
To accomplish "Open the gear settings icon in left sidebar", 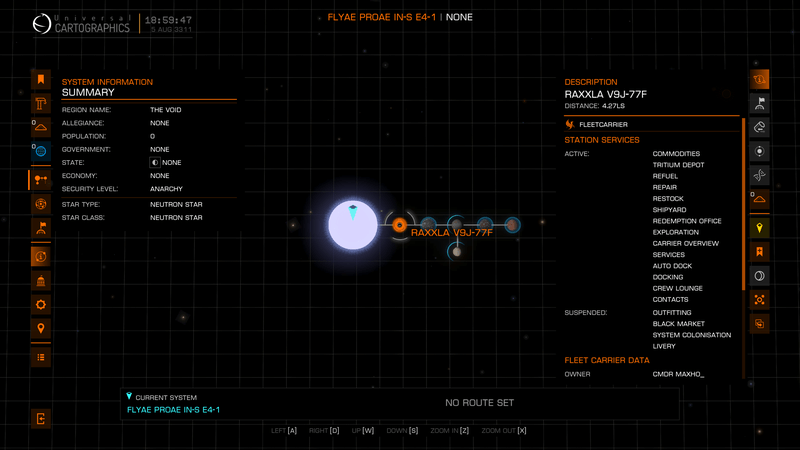I will point(41,305).
